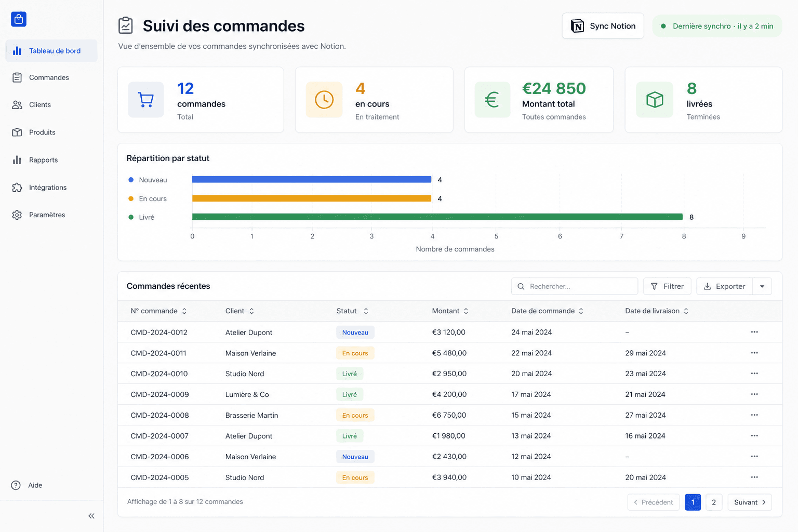Click order number CMD-2024-0009

coord(159,394)
